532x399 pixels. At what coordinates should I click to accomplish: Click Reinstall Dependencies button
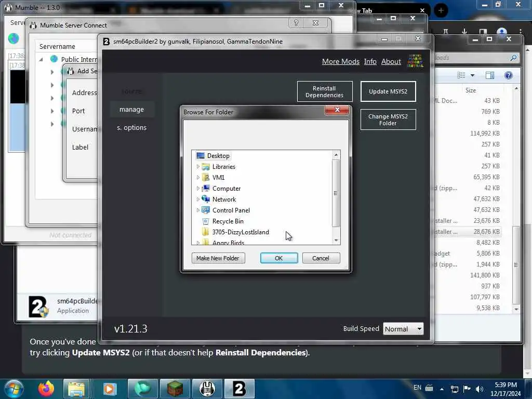click(325, 91)
